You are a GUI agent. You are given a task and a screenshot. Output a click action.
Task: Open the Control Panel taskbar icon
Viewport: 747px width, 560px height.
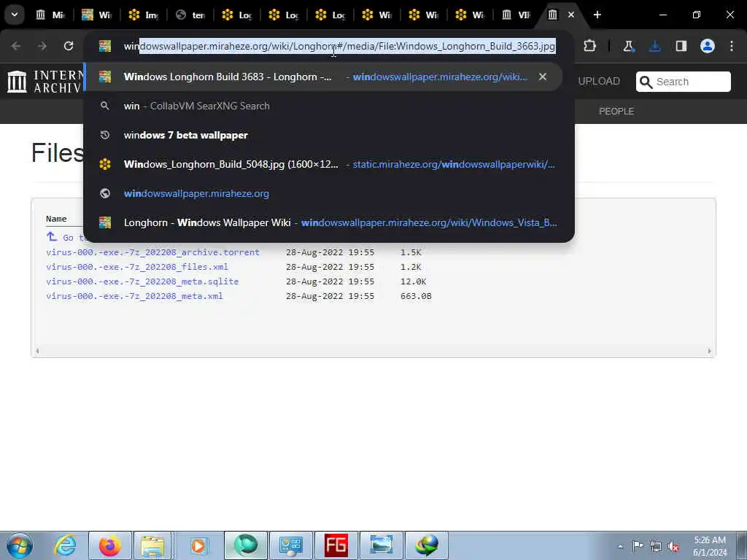coord(290,545)
